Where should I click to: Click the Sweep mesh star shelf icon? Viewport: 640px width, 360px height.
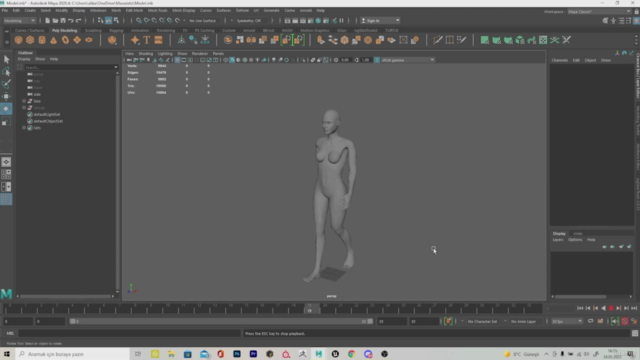[x=135, y=40]
